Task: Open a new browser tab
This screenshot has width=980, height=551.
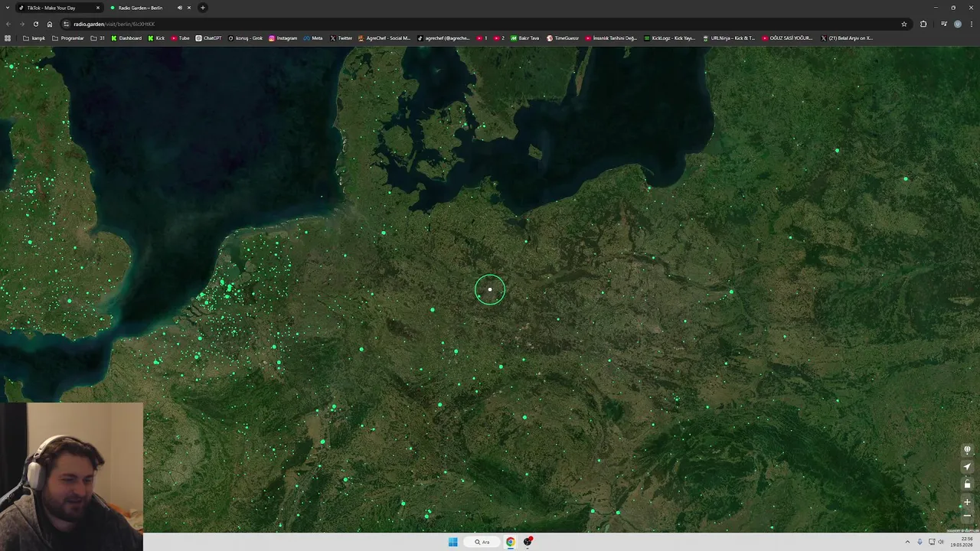Action: pos(203,8)
